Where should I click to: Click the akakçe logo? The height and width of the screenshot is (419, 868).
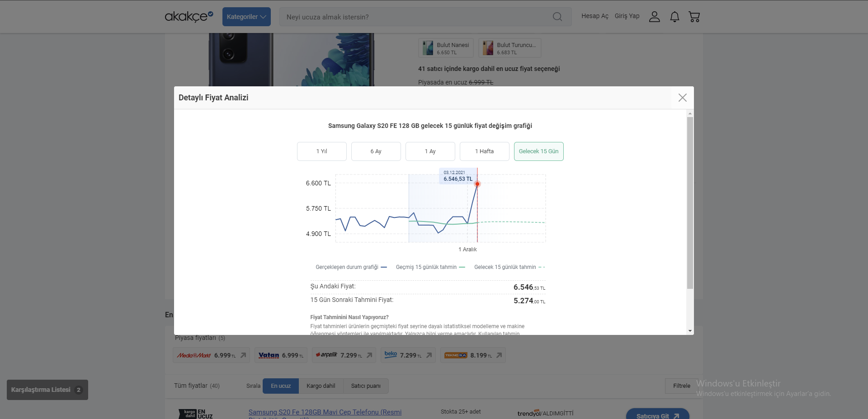(189, 17)
